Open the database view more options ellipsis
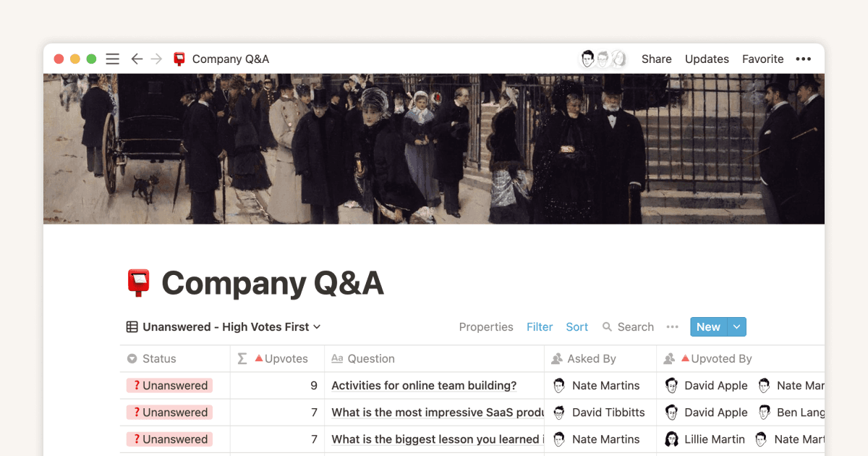This screenshot has height=456, width=868. pos(673,327)
